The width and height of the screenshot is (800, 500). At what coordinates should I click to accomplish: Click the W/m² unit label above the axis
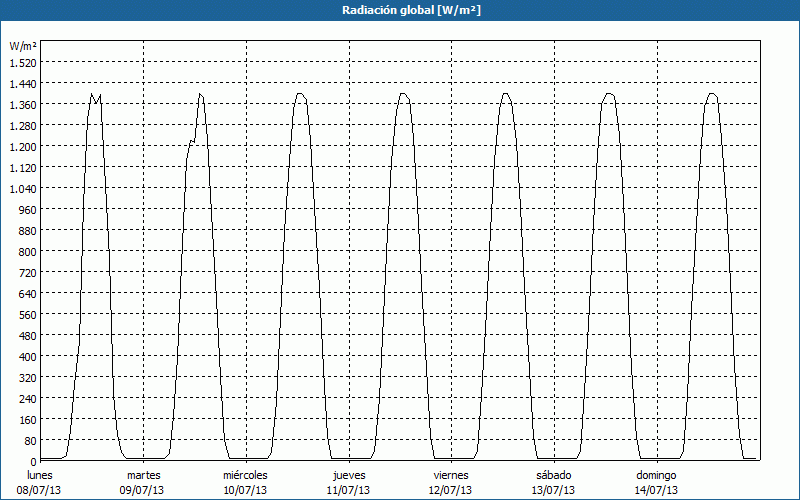[x=23, y=46]
